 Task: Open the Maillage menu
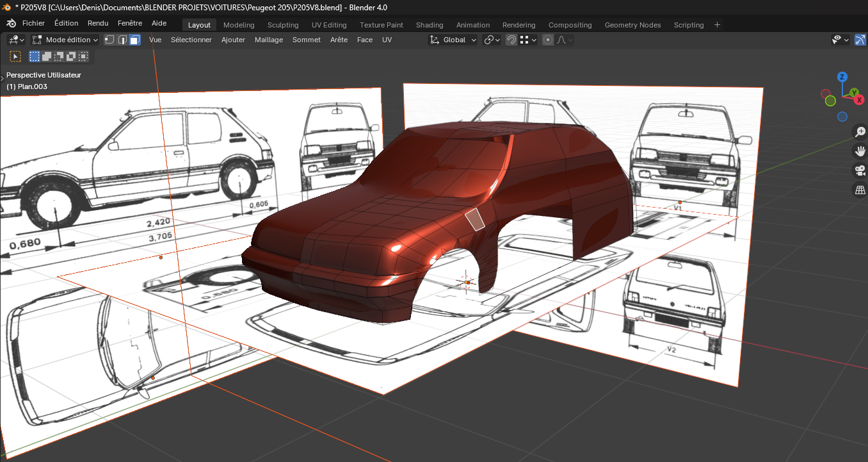[269, 40]
